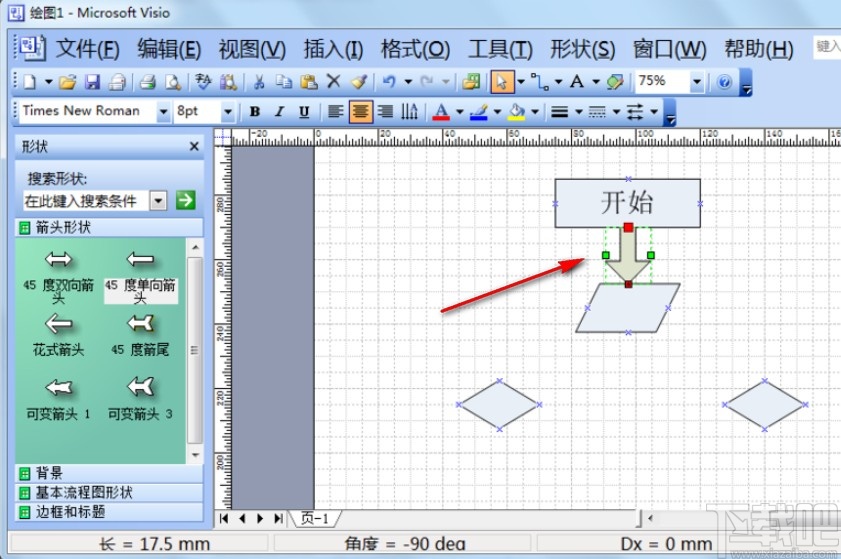Click the Open file folder icon
841x559 pixels.
tap(68, 82)
